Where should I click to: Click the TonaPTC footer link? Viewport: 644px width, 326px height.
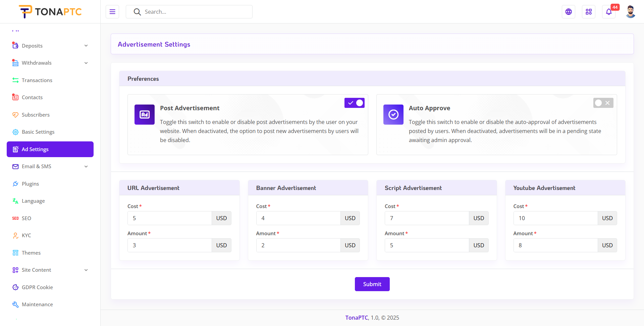pyautogui.click(x=357, y=318)
